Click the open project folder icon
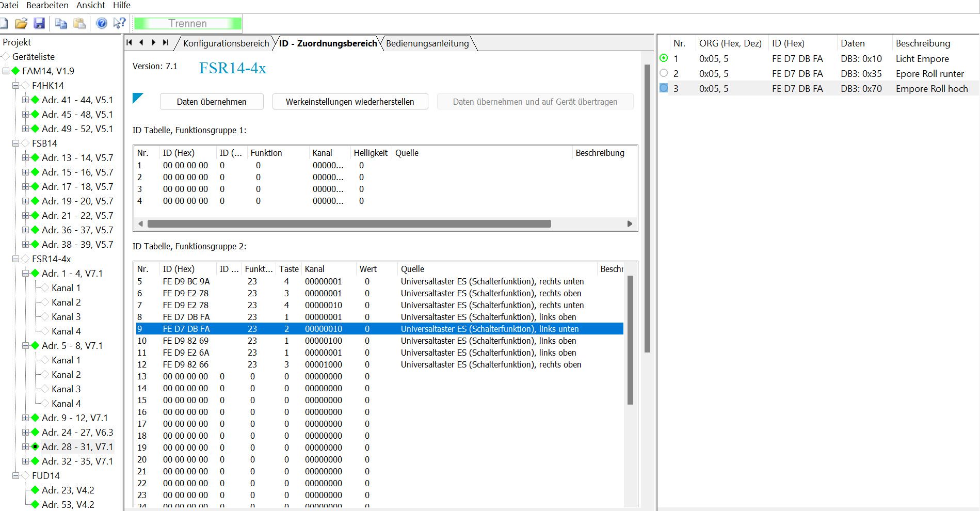Image resolution: width=980 pixels, height=511 pixels. (21, 23)
